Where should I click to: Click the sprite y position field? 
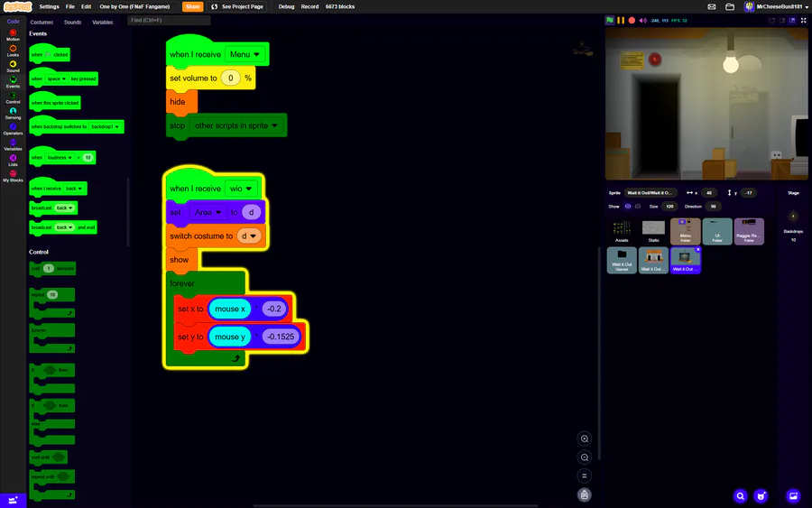point(749,192)
